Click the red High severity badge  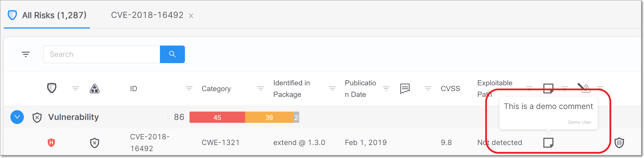click(51, 142)
